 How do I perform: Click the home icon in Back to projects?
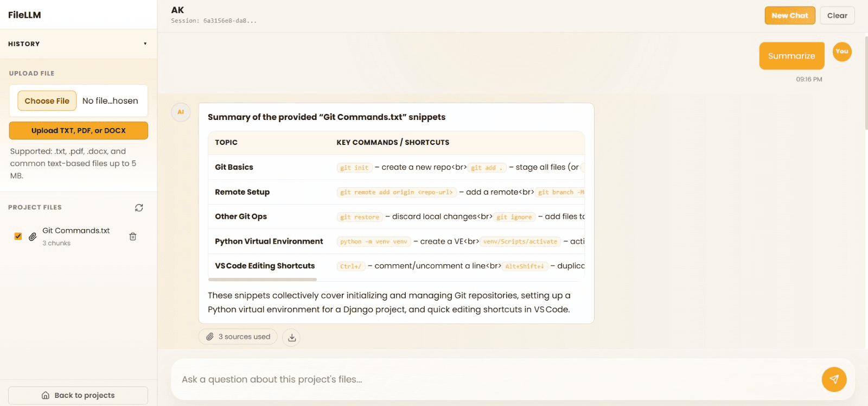coord(46,395)
